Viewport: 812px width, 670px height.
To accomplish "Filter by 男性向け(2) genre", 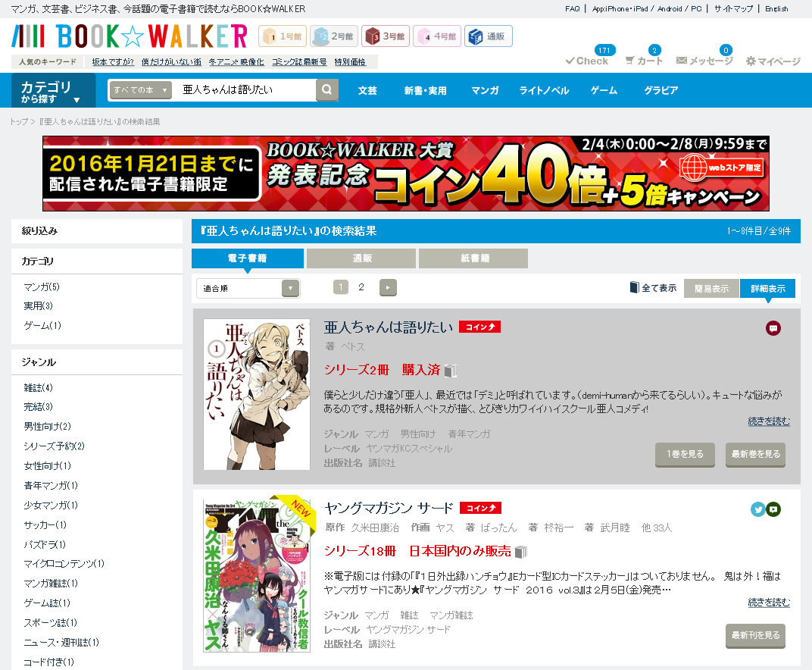I will pyautogui.click(x=47, y=427).
